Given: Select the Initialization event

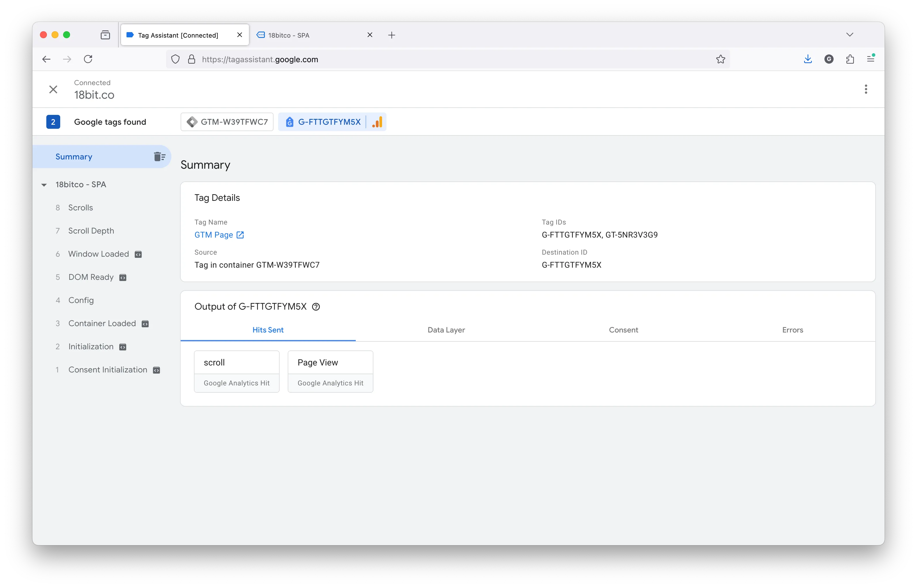Looking at the screenshot, I should coord(91,347).
